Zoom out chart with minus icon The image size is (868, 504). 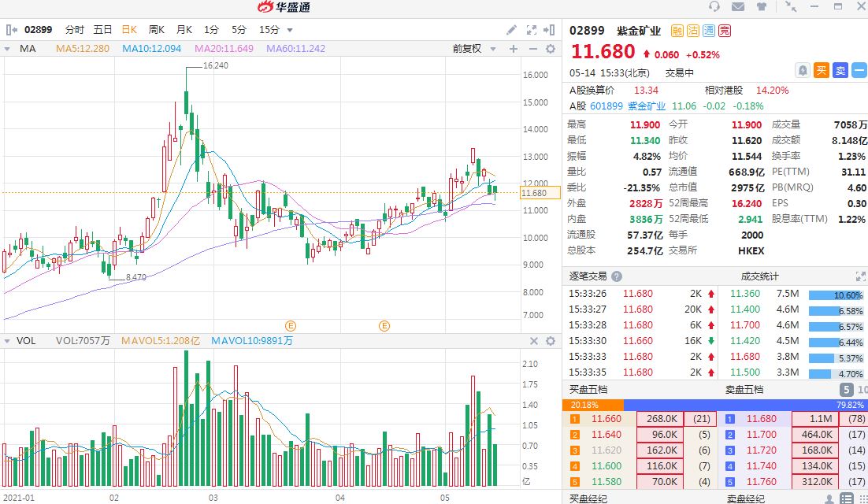532,49
